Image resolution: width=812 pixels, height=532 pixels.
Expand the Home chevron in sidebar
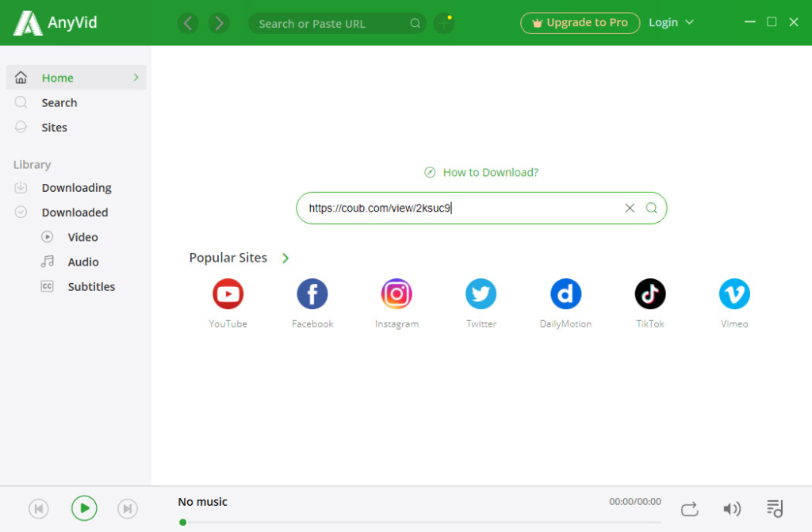[x=136, y=78]
